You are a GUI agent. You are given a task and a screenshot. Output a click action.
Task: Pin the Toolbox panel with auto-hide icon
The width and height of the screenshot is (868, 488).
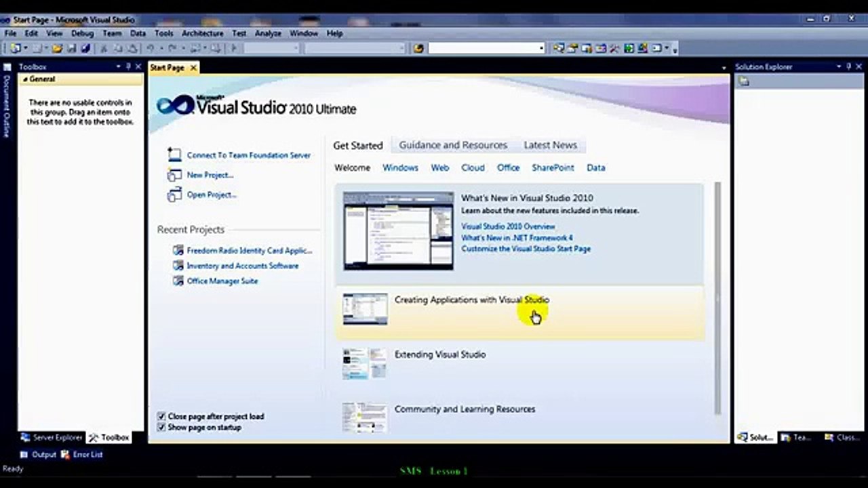(x=128, y=66)
